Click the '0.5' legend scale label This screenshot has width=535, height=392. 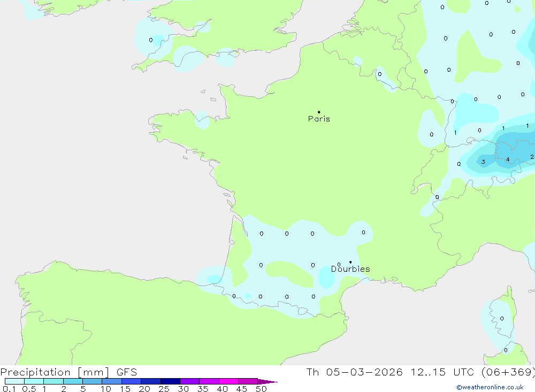(x=29, y=389)
